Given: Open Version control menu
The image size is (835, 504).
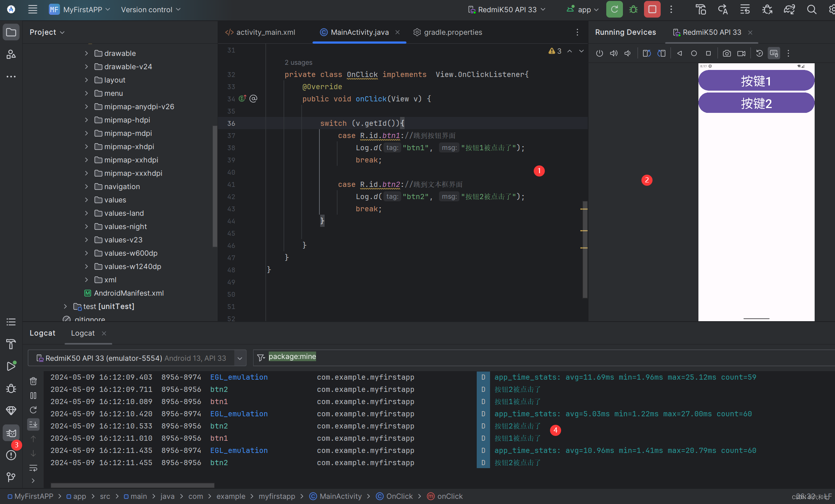Looking at the screenshot, I should (x=151, y=10).
